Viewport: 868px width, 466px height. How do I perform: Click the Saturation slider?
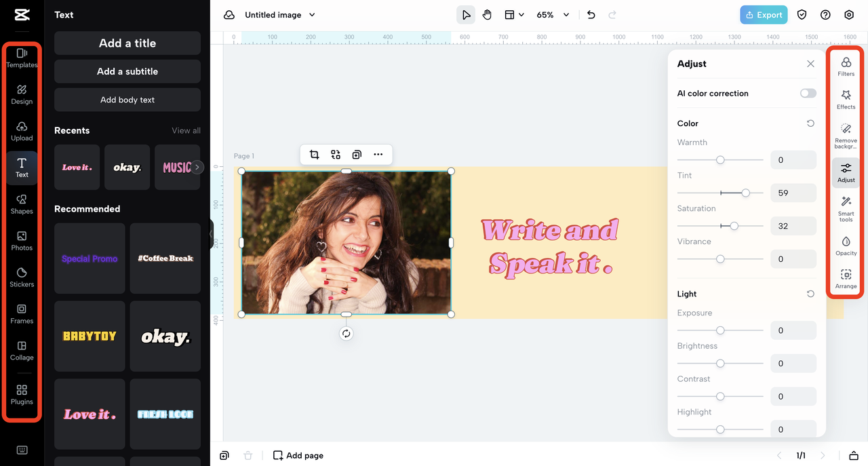[720, 226]
